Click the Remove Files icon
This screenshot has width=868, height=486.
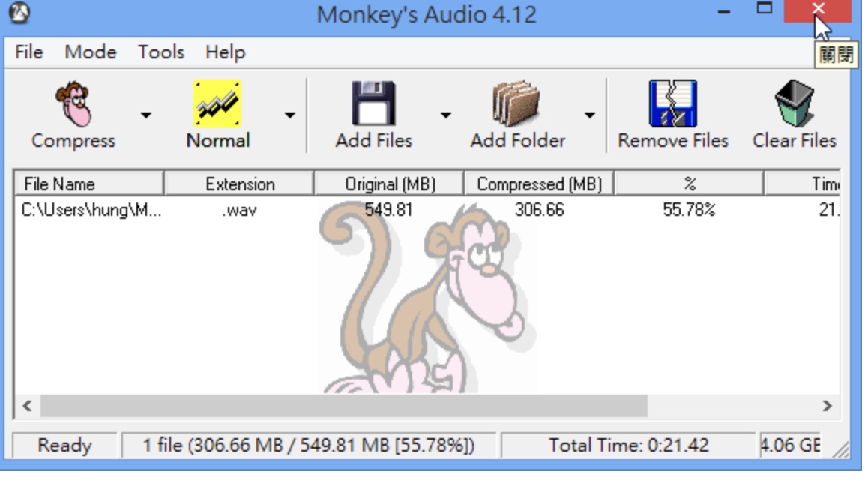pos(672,103)
